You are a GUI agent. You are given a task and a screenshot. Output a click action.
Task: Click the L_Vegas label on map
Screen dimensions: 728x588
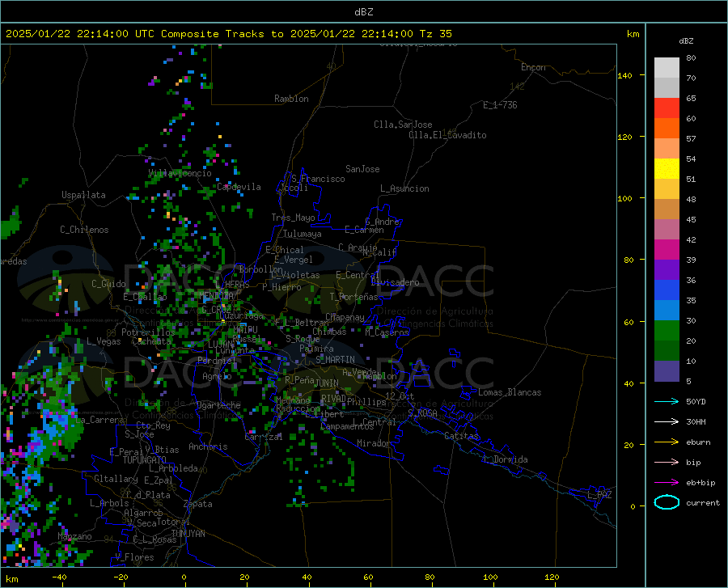tap(104, 341)
